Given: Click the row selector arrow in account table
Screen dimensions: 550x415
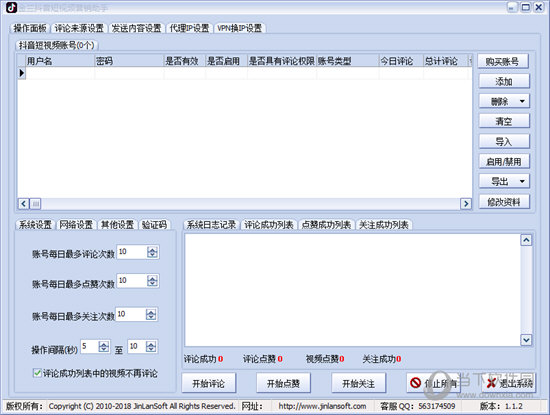Looking at the screenshot, I should [22, 73].
